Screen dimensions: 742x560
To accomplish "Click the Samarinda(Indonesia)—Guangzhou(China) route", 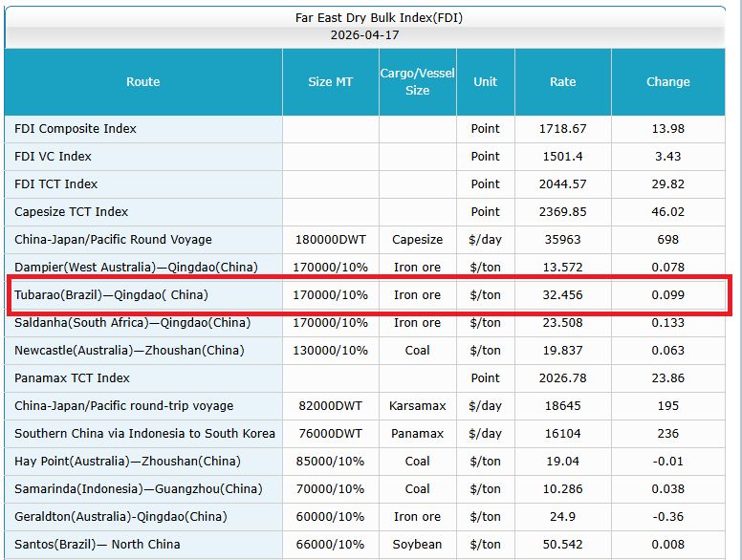I will 139,488.
